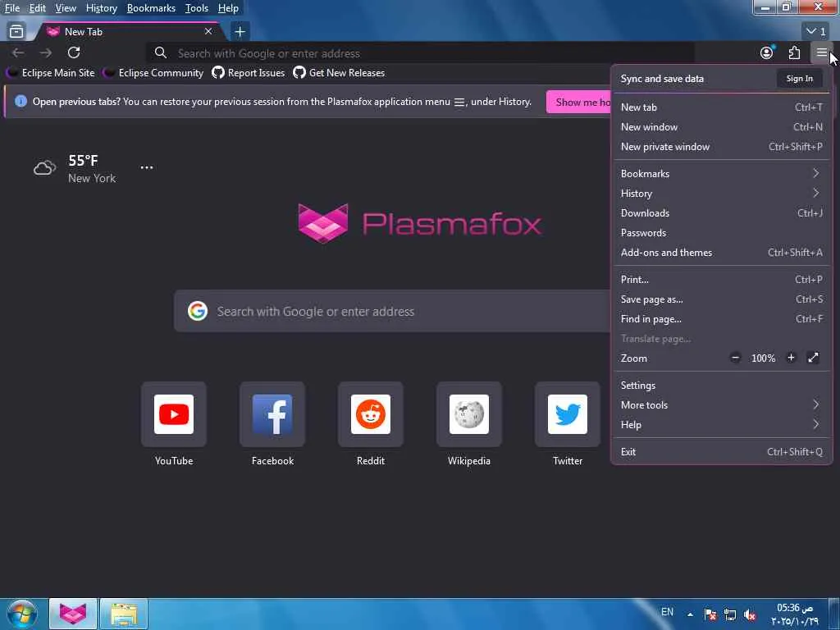Expand the More tools submenu
This screenshot has height=630, width=840.
click(721, 405)
